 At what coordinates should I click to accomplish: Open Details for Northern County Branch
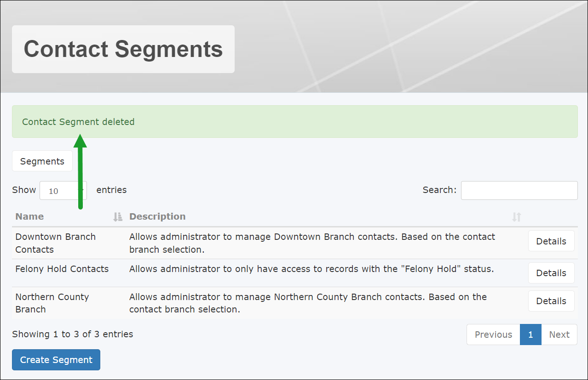coord(551,301)
